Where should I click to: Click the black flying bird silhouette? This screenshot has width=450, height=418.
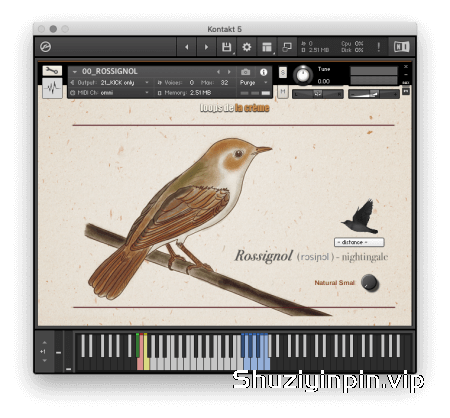pyautogui.click(x=361, y=217)
